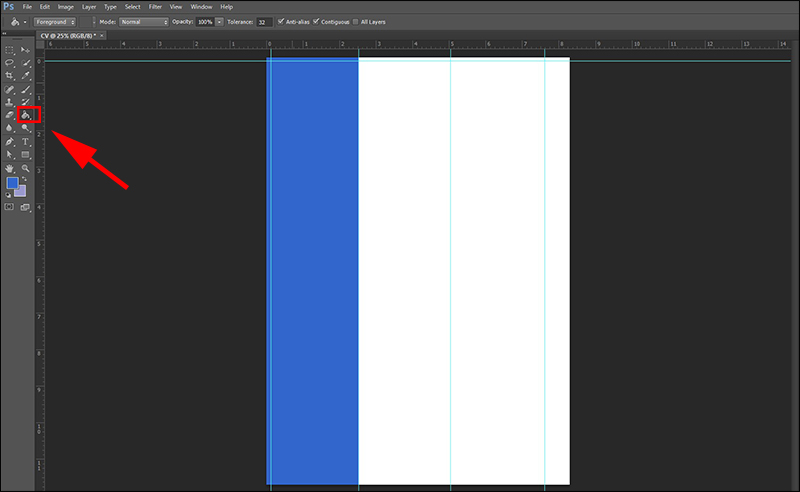This screenshot has width=800, height=492.
Task: Uncheck the Contiguous option
Action: point(316,21)
